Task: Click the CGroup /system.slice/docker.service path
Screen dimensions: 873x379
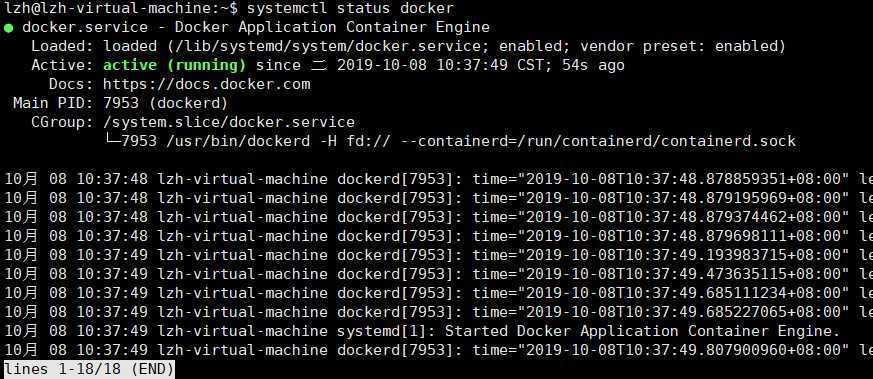Action: coord(229,122)
